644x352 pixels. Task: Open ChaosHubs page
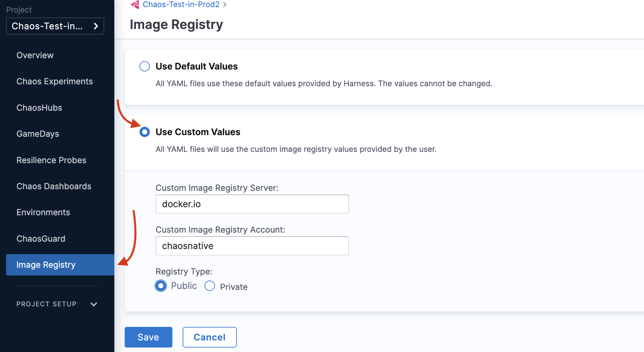[39, 108]
